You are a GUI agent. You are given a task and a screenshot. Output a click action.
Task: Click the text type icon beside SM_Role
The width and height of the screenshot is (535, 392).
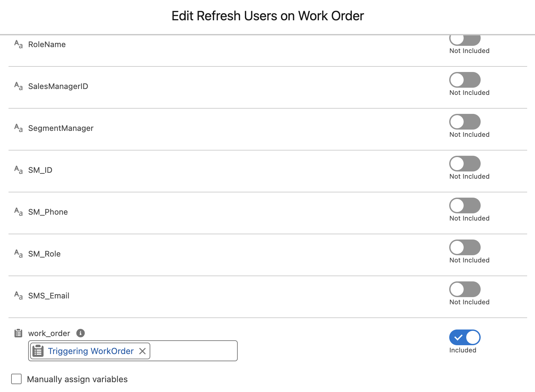pyautogui.click(x=18, y=253)
